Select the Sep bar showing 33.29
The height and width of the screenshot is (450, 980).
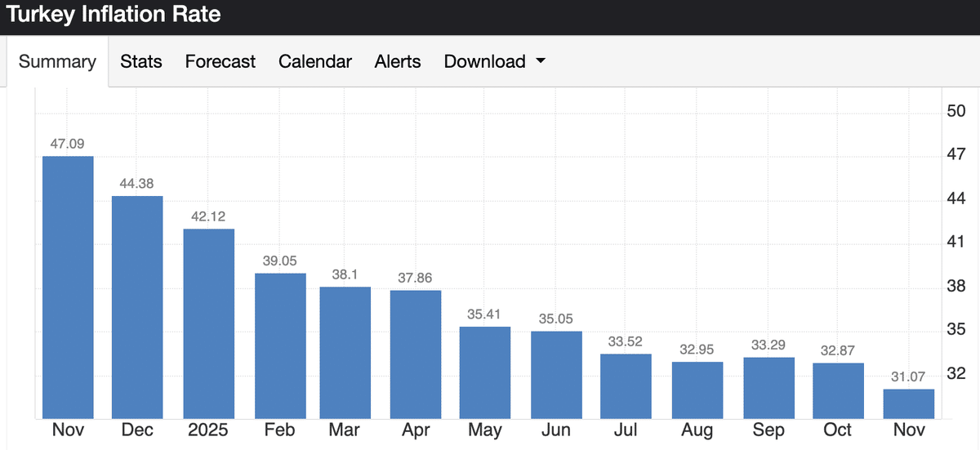[x=768, y=387]
